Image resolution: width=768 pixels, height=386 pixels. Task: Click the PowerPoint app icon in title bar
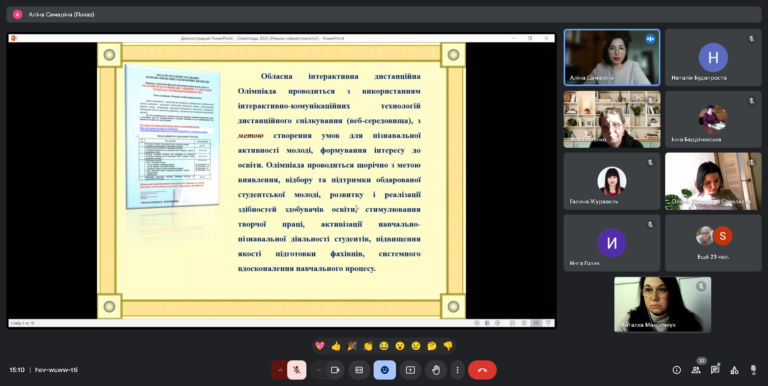tap(14, 38)
